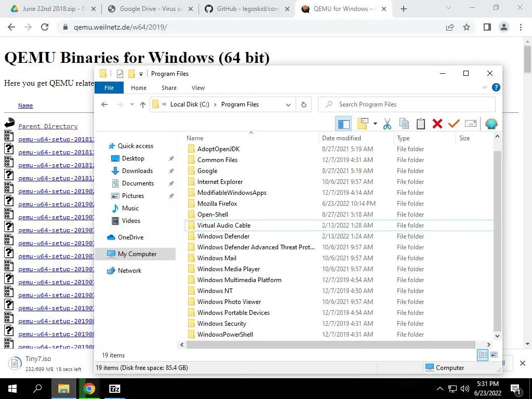This screenshot has height=399, width=532.
Task: Switch to the GitHub legoskid Chrome tab
Action: click(x=248, y=9)
